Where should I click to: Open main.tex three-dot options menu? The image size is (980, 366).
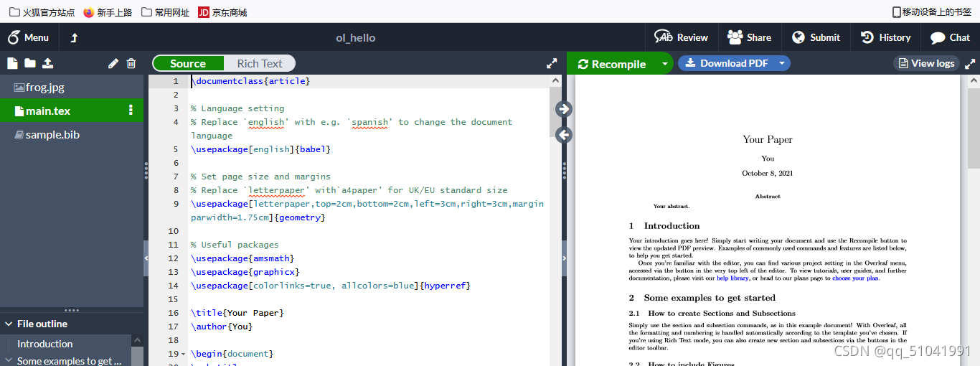131,111
